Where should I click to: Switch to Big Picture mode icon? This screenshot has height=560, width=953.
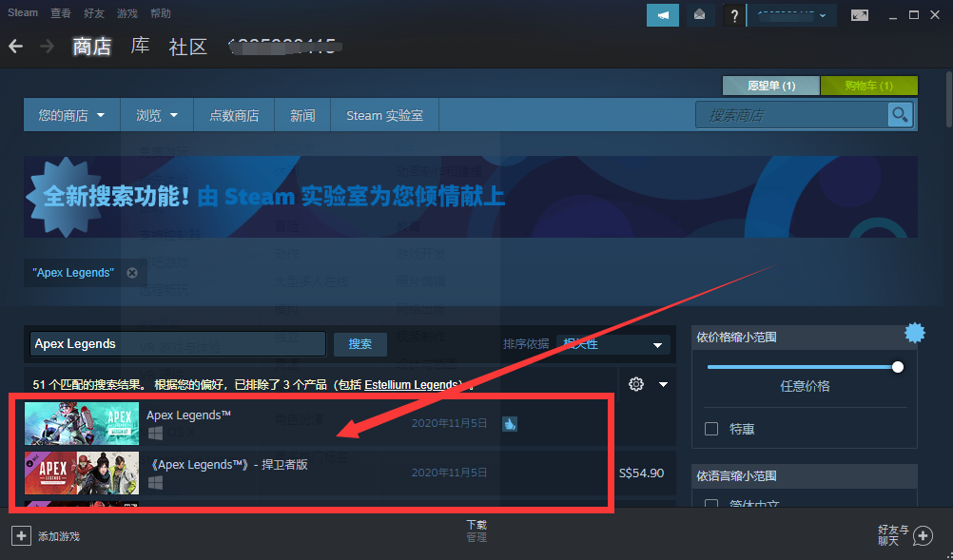pos(860,15)
